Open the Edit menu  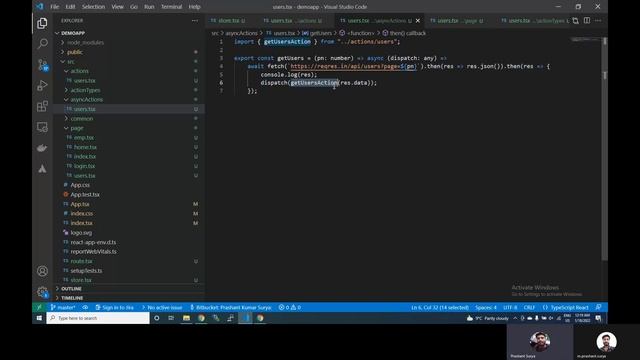click(x=70, y=7)
